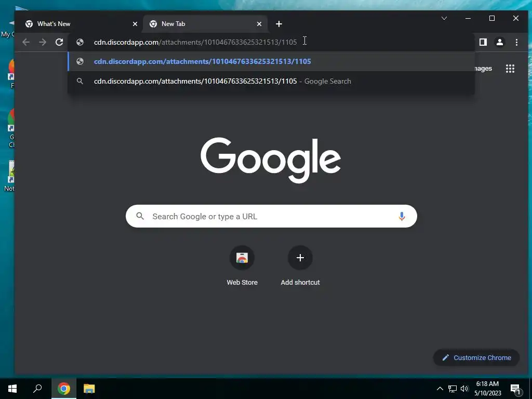
Task: Reload the current page
Action: tap(59, 42)
